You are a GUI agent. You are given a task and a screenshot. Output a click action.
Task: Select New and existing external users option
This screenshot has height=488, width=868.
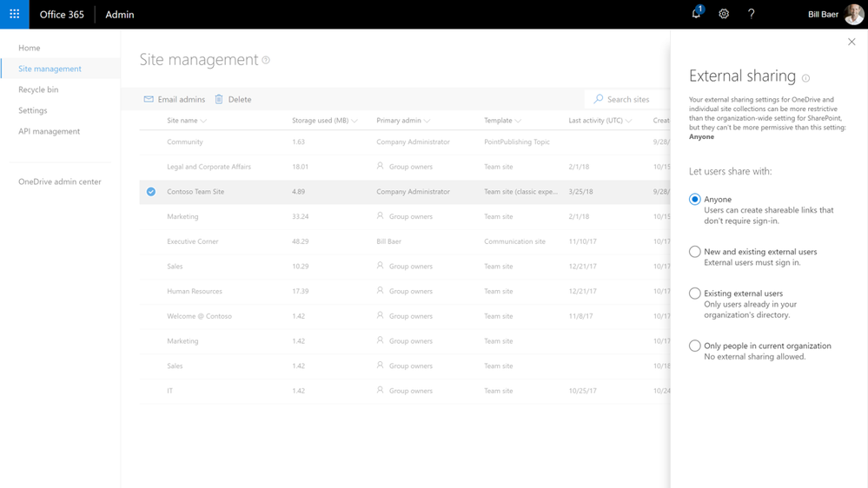click(695, 252)
